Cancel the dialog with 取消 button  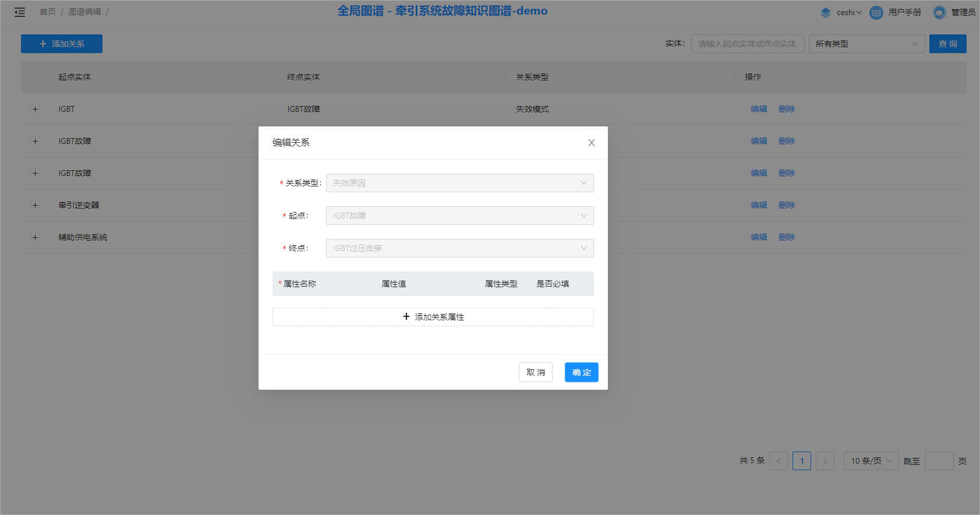pos(535,372)
